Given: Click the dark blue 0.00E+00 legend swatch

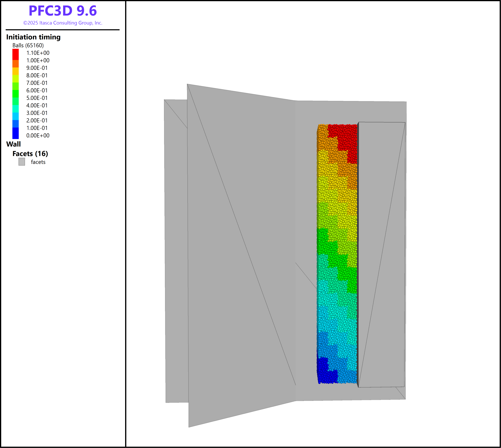Looking at the screenshot, I should tap(16, 133).
